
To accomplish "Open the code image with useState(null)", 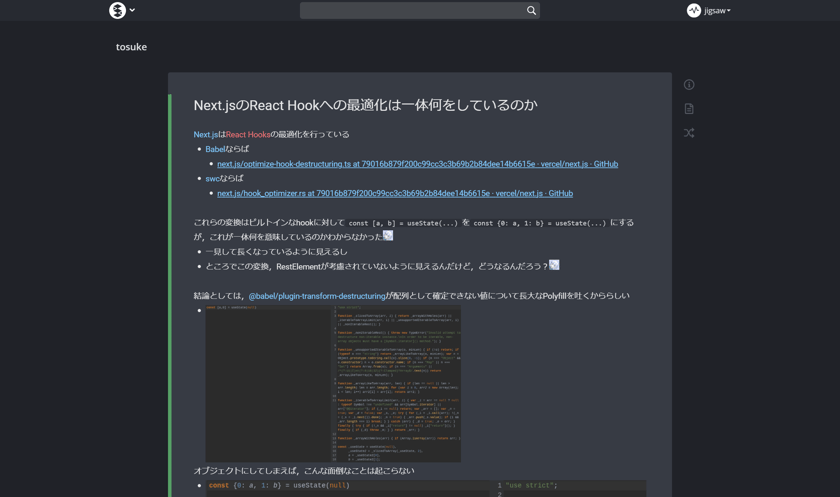I will (426, 488).
